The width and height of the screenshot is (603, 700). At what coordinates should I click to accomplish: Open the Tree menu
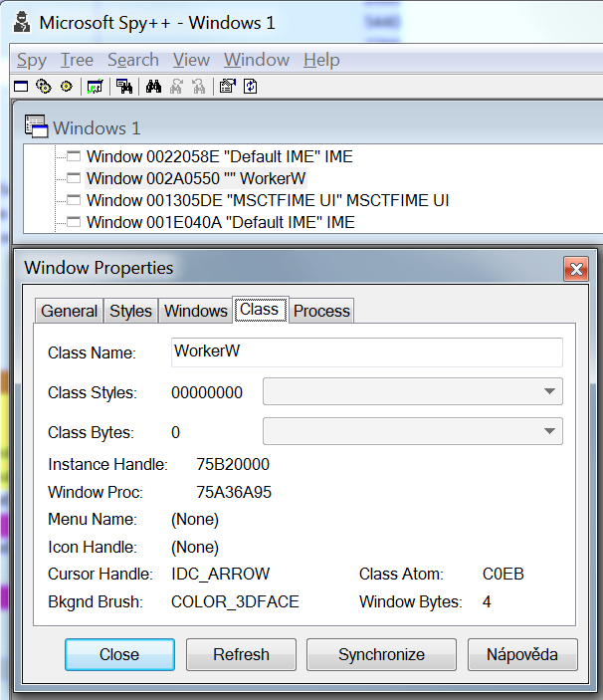coord(77,61)
